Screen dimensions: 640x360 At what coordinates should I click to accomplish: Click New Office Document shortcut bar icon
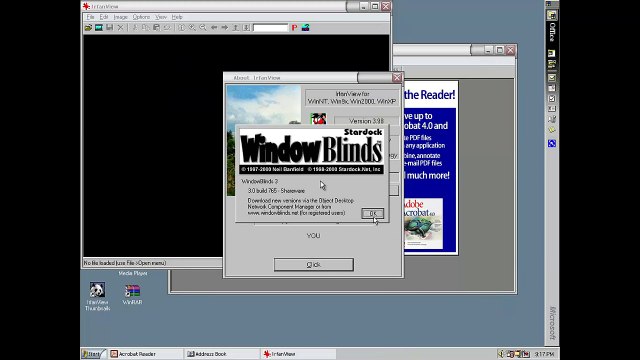coord(552,53)
